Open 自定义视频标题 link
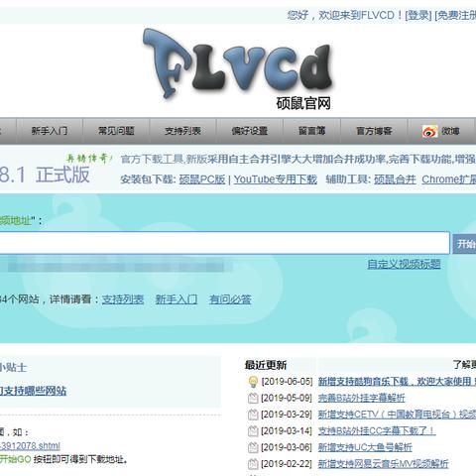 (404, 264)
